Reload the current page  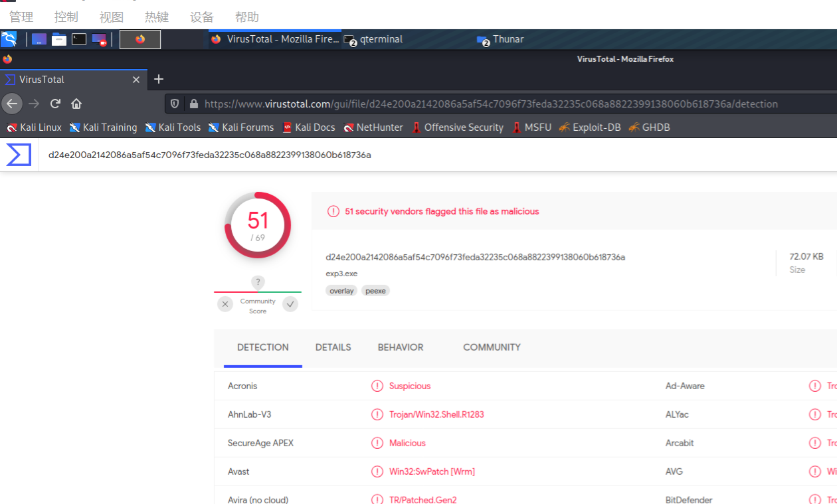coord(55,104)
